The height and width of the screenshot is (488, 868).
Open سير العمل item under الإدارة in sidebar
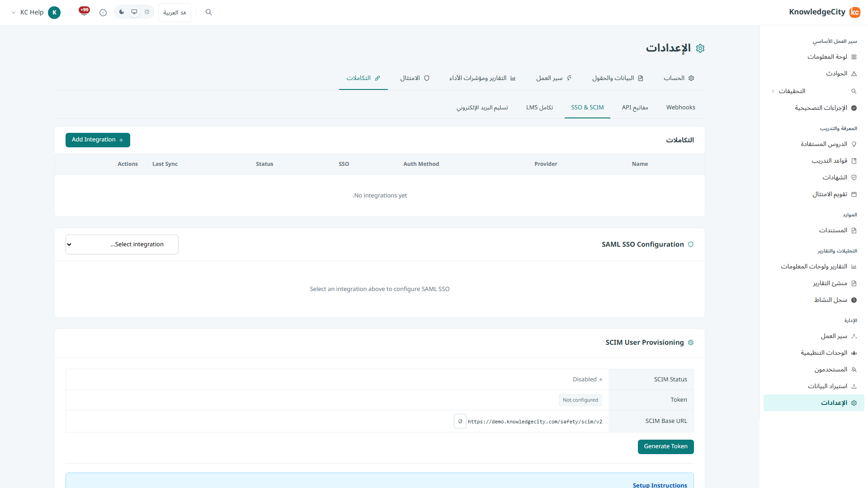814,336
